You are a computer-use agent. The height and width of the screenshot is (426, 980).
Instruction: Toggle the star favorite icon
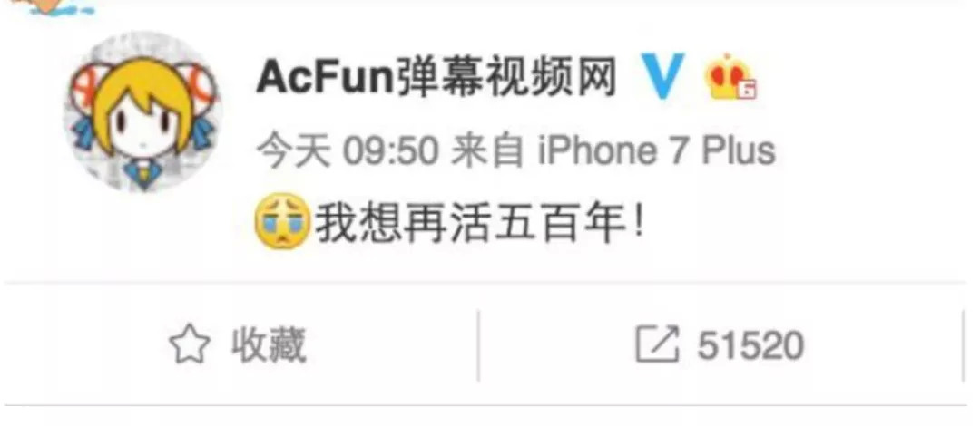click(190, 346)
